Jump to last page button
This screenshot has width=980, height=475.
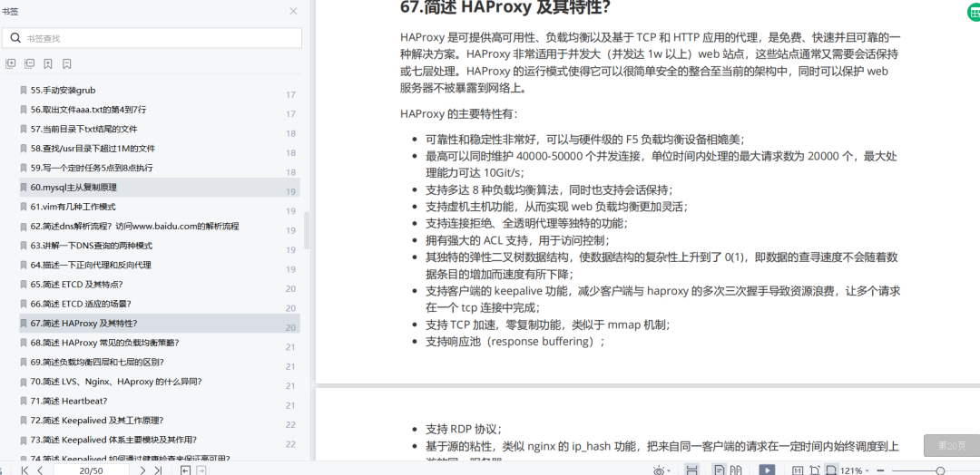[x=158, y=470]
